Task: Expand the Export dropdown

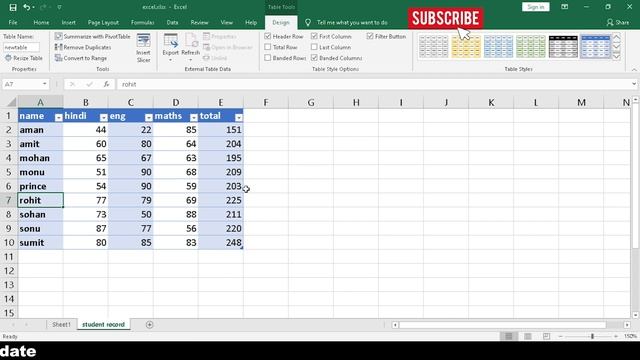Action: tap(171, 60)
